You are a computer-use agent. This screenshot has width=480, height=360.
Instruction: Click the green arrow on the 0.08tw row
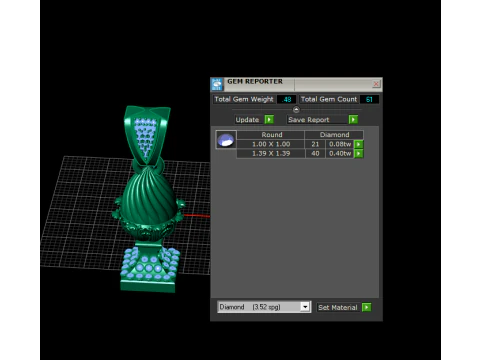coord(359,144)
